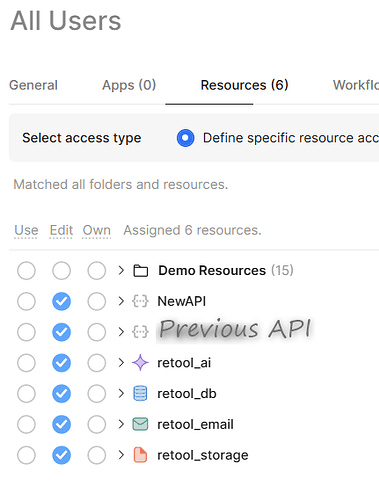Click the Previous API resource name
Image resolution: width=379 pixels, height=500 pixels.
pyautogui.click(x=235, y=329)
